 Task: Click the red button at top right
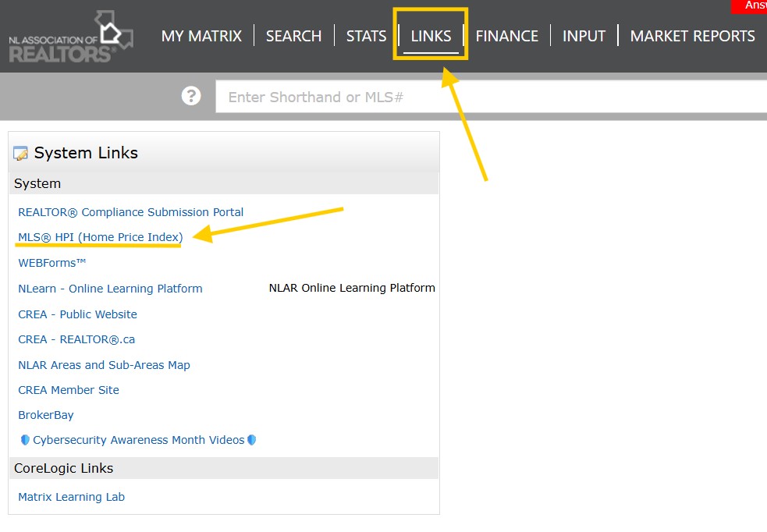(x=749, y=6)
